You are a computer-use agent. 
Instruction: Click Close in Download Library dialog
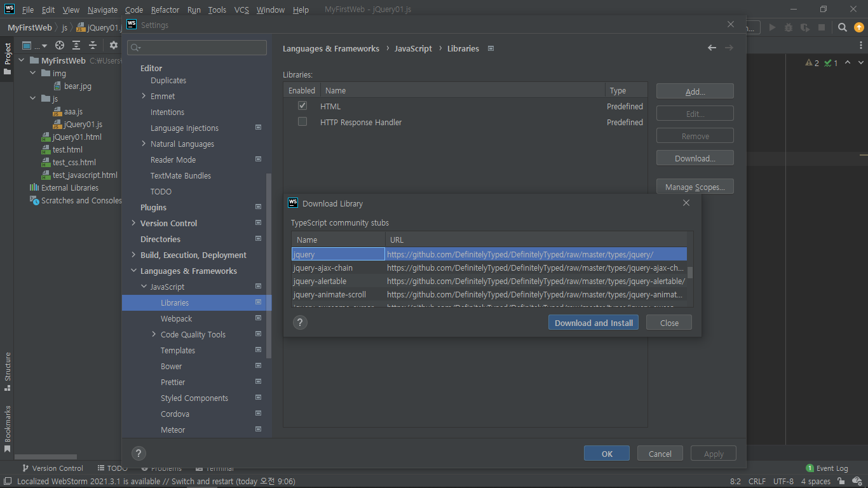[x=669, y=323]
